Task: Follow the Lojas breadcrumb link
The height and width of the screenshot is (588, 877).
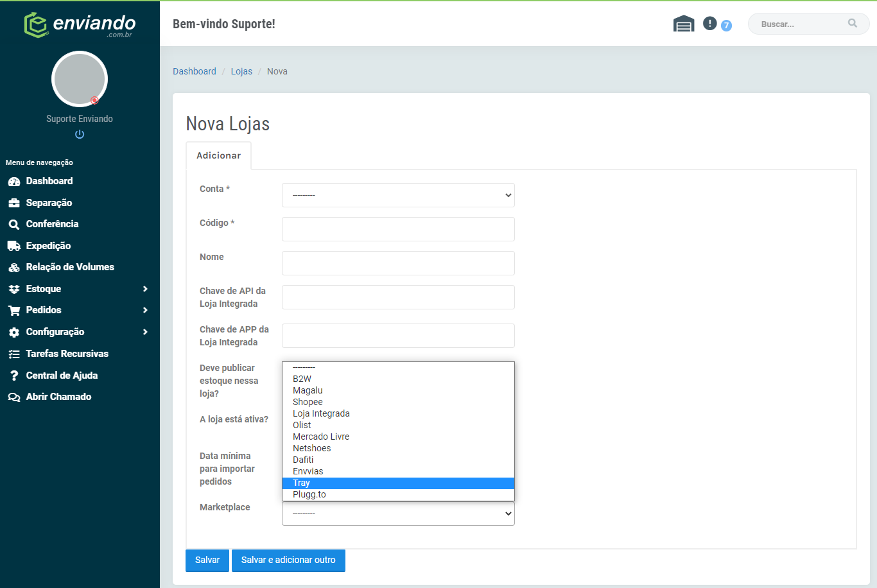Action: click(241, 71)
